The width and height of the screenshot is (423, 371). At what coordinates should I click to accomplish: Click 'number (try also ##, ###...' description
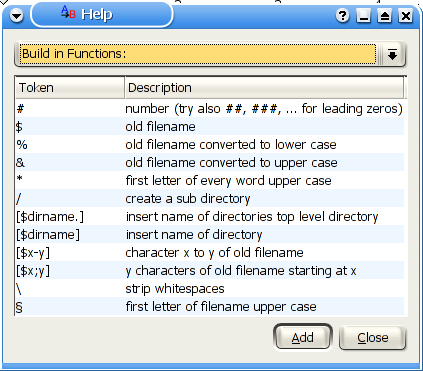coord(264,109)
